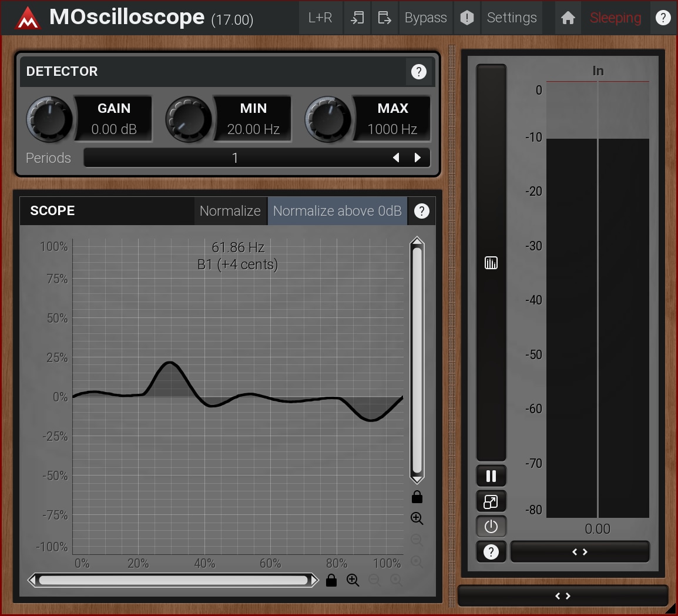This screenshot has height=616, width=678.
Task: Toggle the meter power enable button
Action: tap(491, 527)
